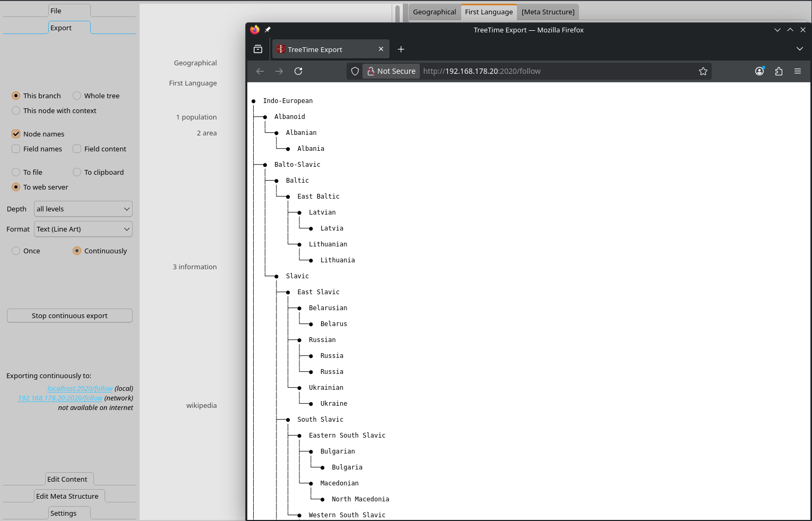Image resolution: width=812 pixels, height=521 pixels.
Task: Switch to the Geographical tab
Action: click(434, 12)
